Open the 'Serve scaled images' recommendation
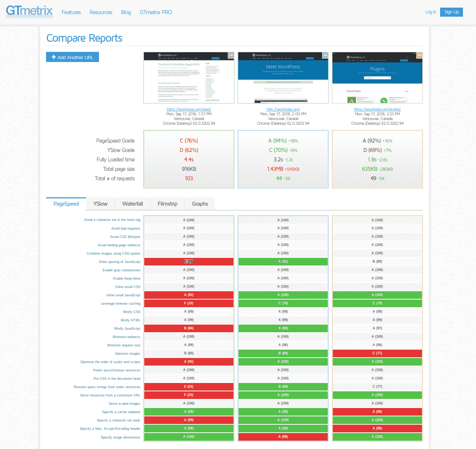476x449 pixels. pos(124,404)
